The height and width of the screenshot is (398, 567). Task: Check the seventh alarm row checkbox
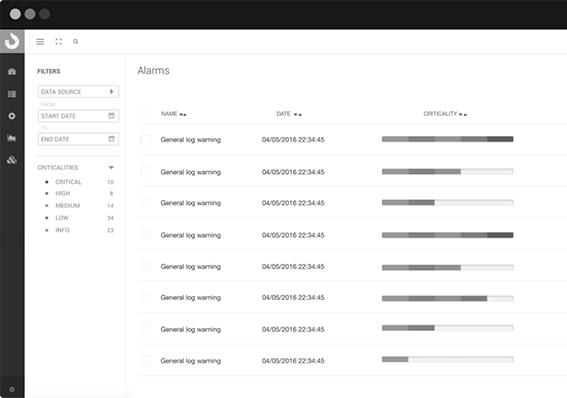[x=146, y=329]
